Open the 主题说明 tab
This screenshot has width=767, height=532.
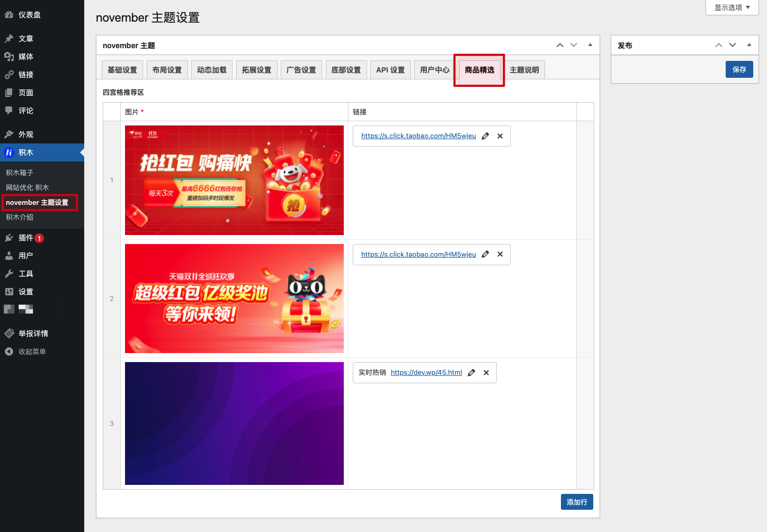point(524,70)
